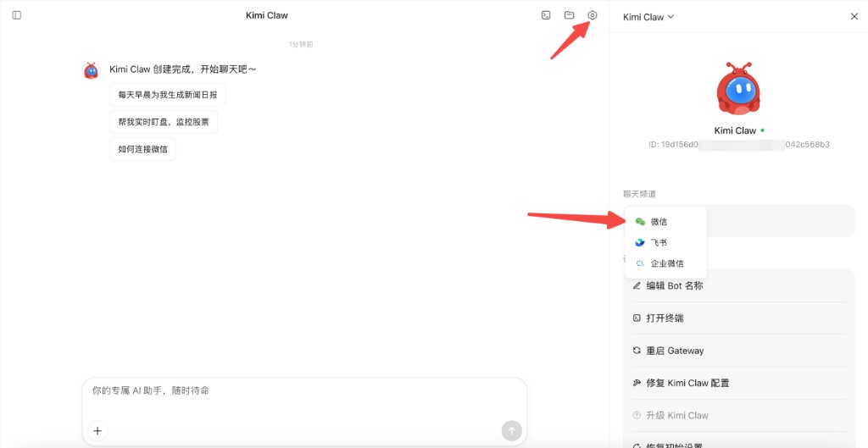Image resolution: width=868 pixels, height=448 pixels.
Task: Click the Kimi Claw name under avatar
Action: (x=735, y=130)
